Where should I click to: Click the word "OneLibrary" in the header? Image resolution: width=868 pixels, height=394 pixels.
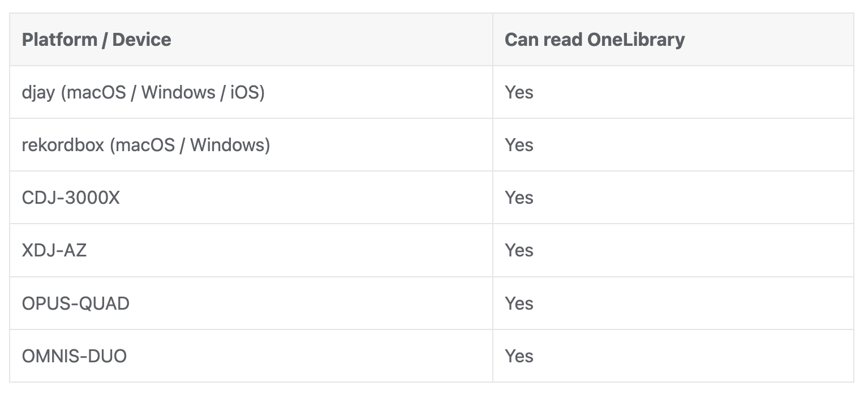tap(636, 40)
